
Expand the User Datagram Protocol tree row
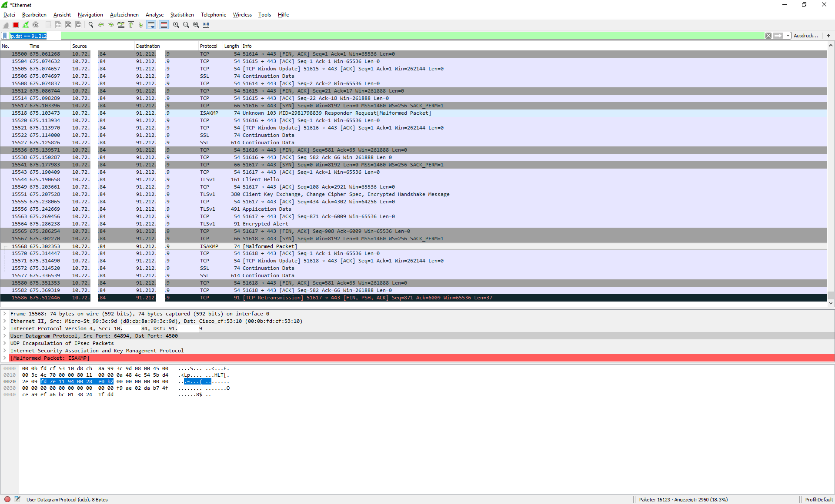point(4,336)
